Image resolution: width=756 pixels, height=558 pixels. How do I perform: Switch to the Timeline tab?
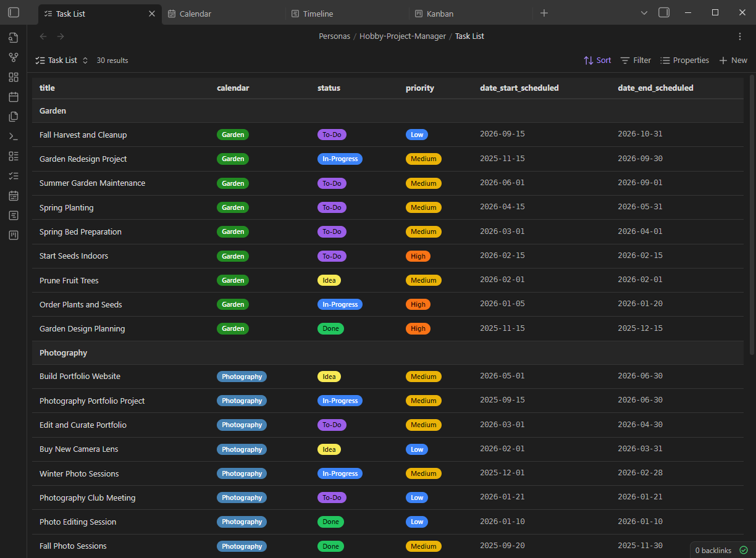313,13
